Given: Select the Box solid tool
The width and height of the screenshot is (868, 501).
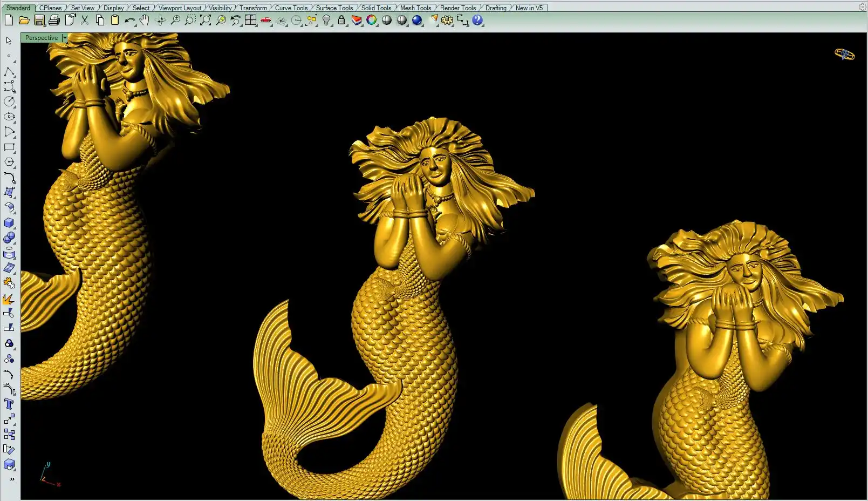Looking at the screenshot, I should coord(9,223).
